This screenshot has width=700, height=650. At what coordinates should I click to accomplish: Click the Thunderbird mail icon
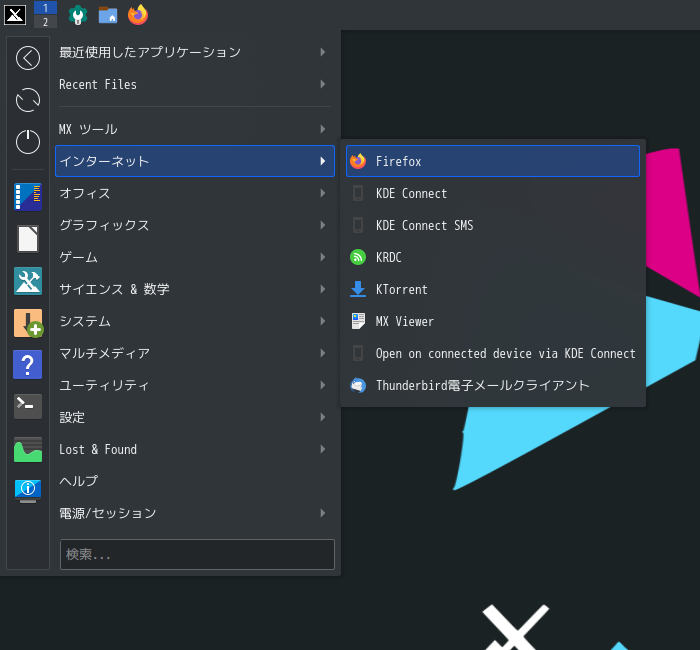point(358,385)
